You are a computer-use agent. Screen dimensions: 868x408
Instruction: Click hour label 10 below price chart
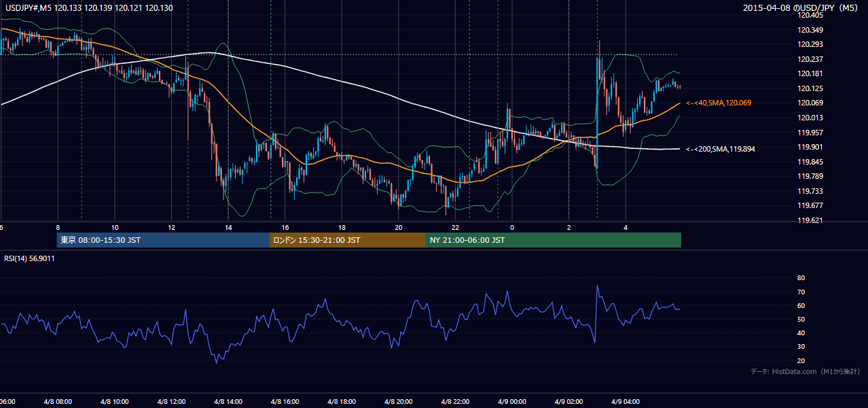tap(115, 228)
